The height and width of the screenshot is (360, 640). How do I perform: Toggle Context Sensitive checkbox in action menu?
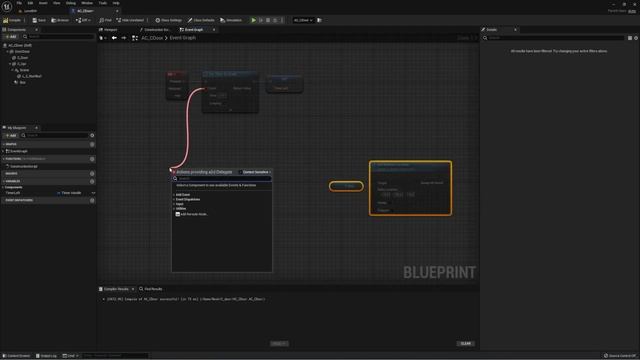point(240,172)
